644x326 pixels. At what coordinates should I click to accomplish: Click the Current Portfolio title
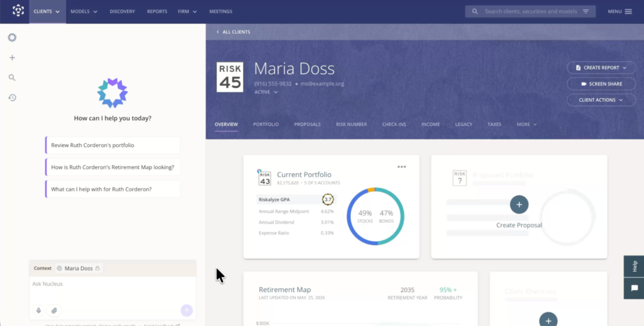(304, 174)
